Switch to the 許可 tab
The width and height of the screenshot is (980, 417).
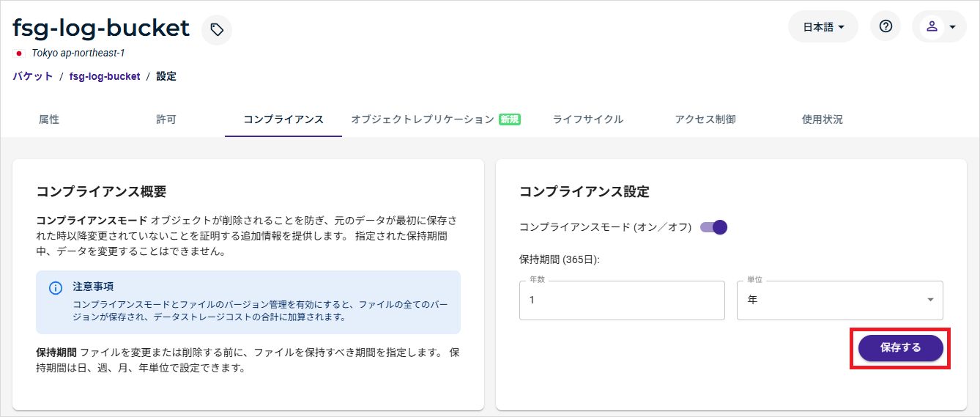pyautogui.click(x=166, y=119)
